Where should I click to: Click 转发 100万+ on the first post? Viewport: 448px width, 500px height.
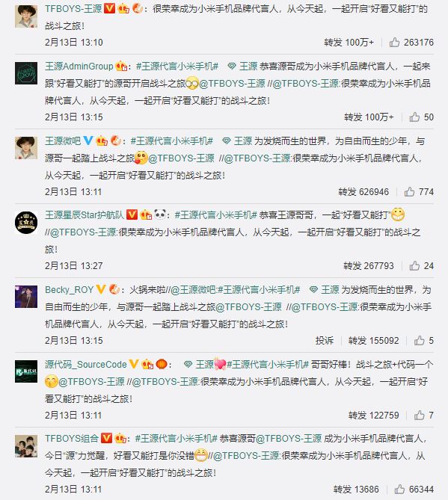tap(349, 43)
